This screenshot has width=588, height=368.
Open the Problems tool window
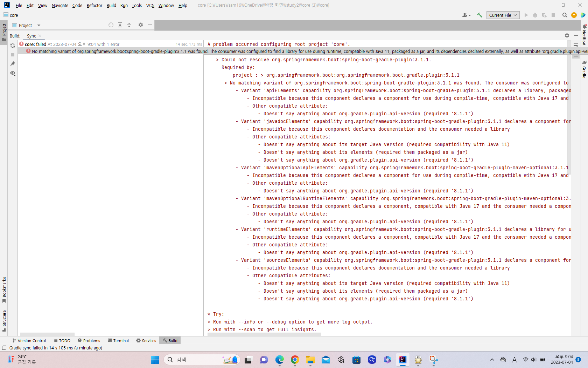point(89,340)
